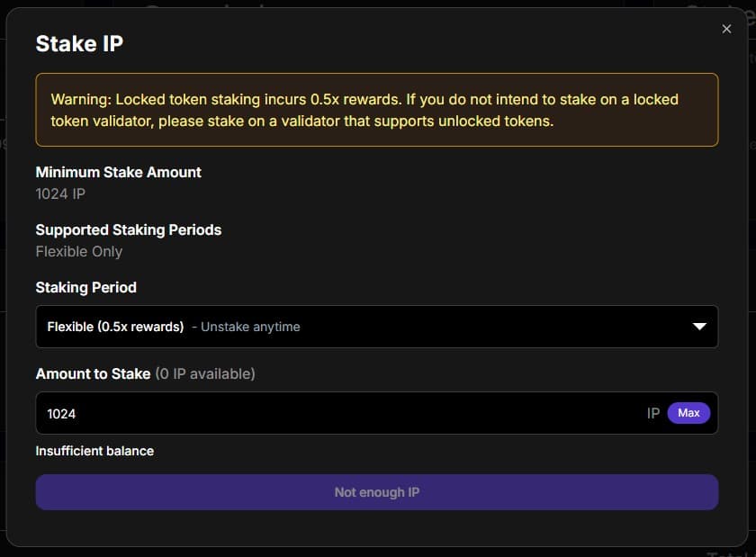Place cursor after the typed 1024 amount

point(77,413)
